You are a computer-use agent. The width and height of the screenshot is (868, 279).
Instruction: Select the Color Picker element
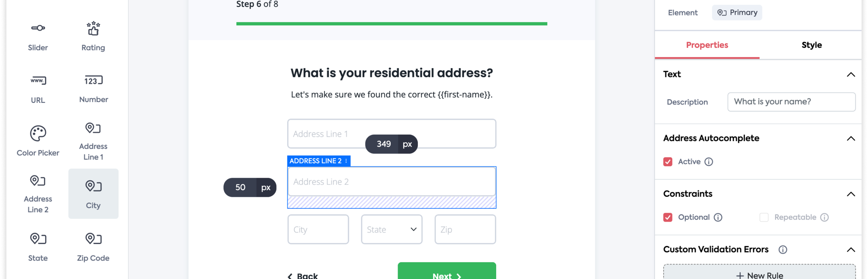pos(38,141)
